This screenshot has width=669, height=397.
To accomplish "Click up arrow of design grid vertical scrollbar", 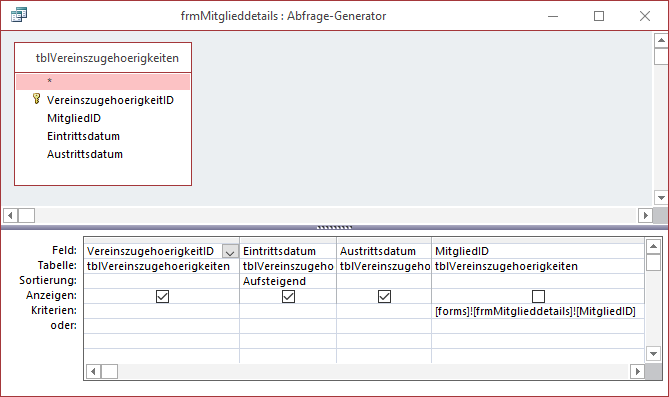I will coord(653,246).
